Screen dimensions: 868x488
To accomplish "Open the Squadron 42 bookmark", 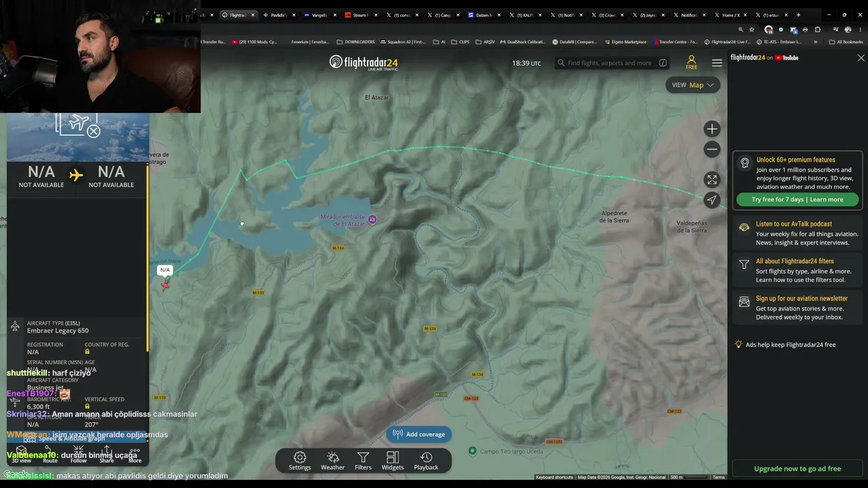I will point(404,42).
